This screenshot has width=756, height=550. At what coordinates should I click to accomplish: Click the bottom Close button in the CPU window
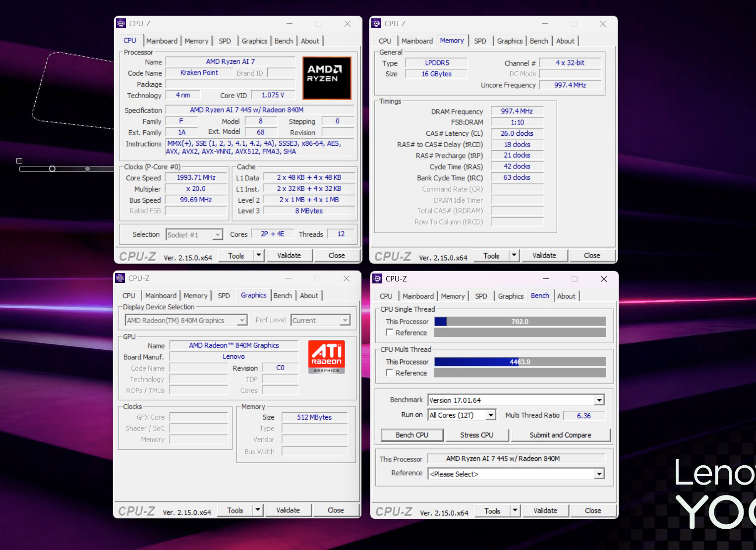[x=337, y=256]
